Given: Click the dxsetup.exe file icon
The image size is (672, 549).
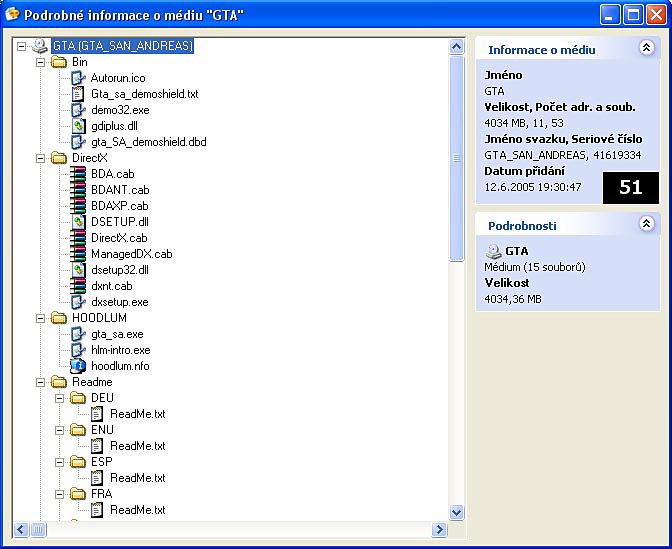Looking at the screenshot, I should [x=78, y=302].
